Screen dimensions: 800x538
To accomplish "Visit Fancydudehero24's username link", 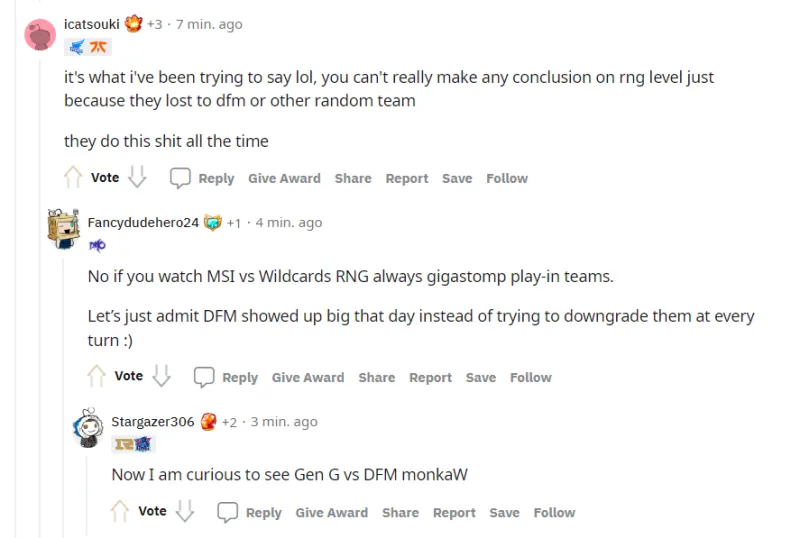I will [143, 222].
